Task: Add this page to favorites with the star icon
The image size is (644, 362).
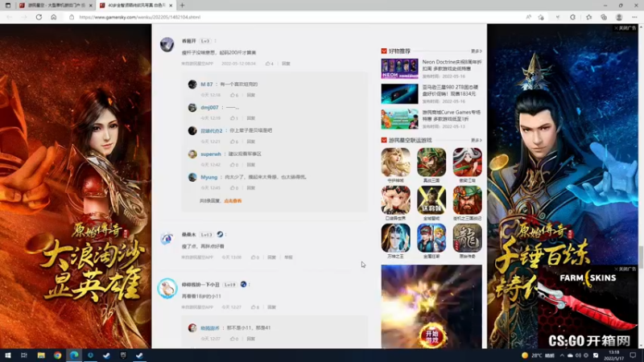Action: tap(541, 17)
